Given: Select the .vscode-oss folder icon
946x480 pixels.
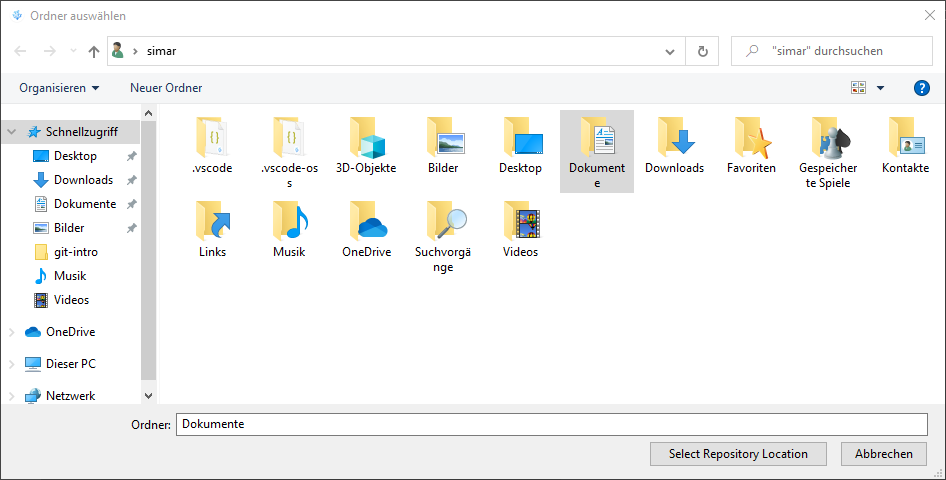Looking at the screenshot, I should coord(289,138).
